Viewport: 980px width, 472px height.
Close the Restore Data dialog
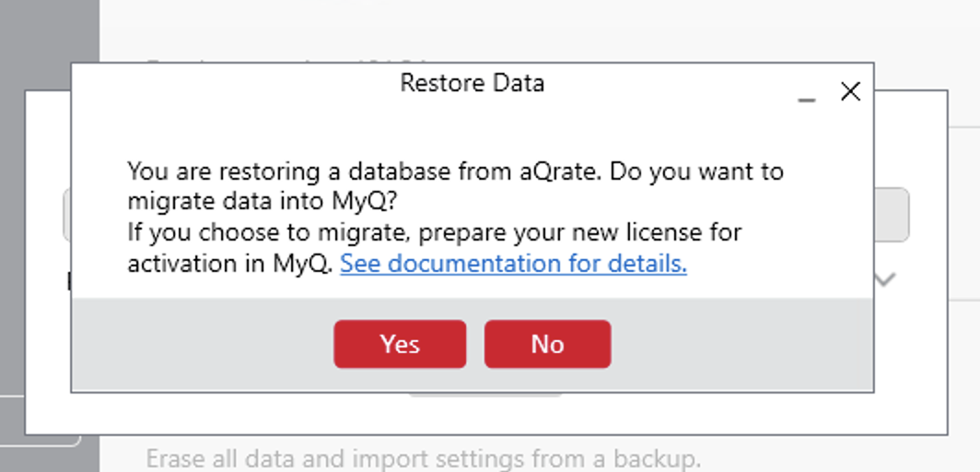click(850, 91)
